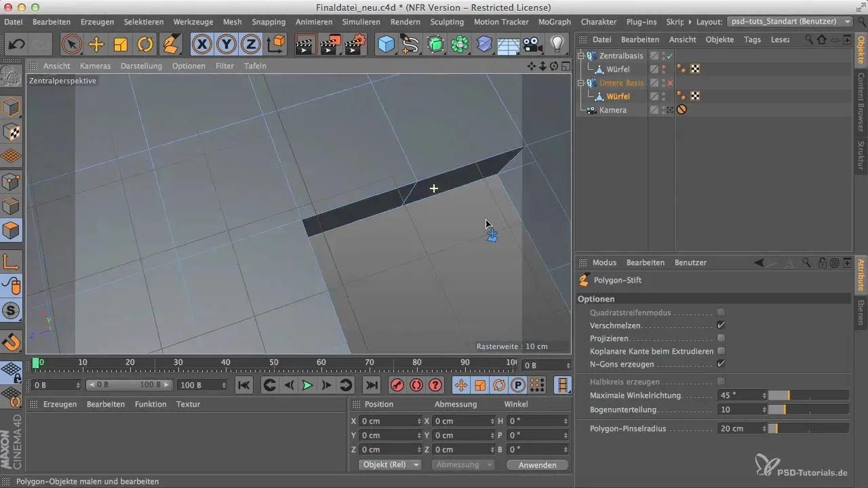Select the Kamera object in Object Manager

(612, 110)
